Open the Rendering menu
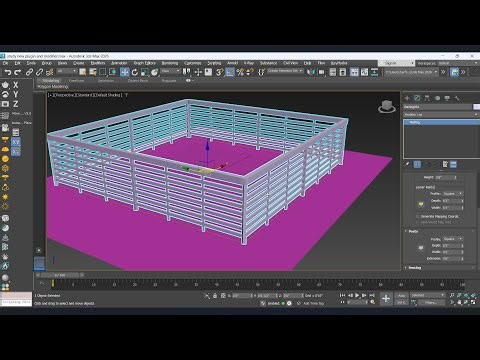Image resolution: width=480 pixels, height=360 pixels. pyautogui.click(x=170, y=63)
